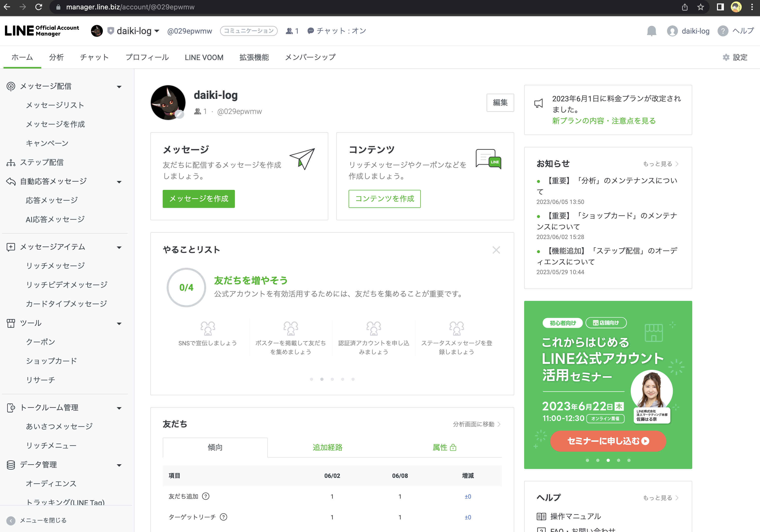Open 新プランの内容・注意点を見る link

point(604,121)
